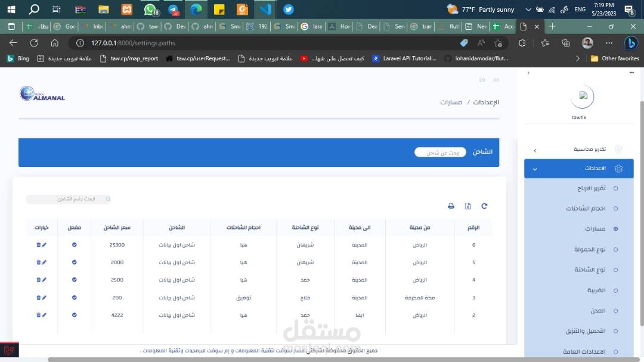Select احجام الشاحنات in the sidebar
Image resolution: width=644 pixels, height=362 pixels.
coord(586,208)
